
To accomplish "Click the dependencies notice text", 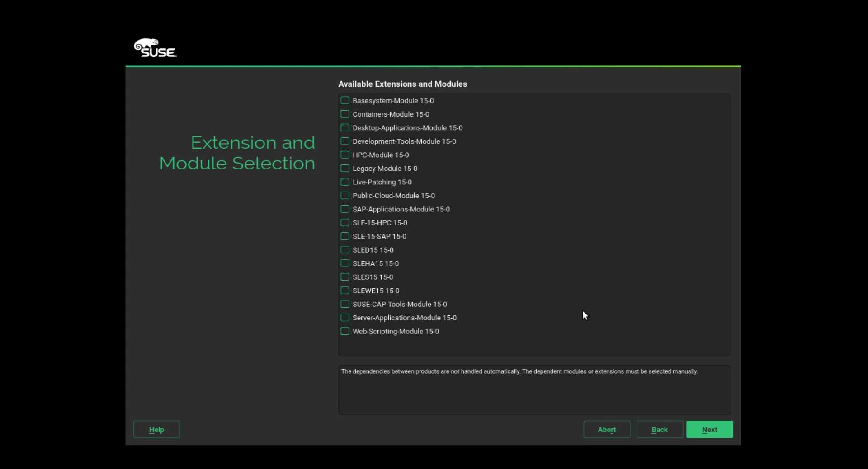I will point(519,371).
